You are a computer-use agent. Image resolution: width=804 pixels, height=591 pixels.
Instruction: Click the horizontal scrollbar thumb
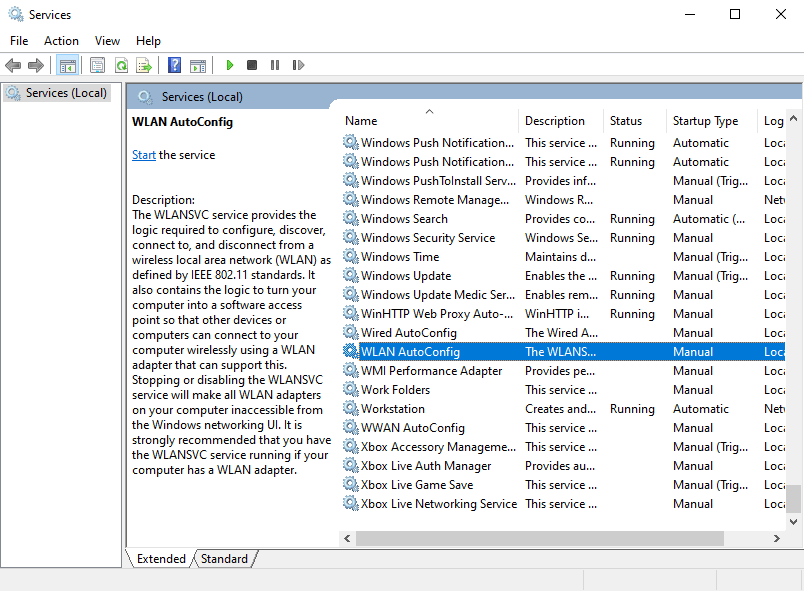point(540,538)
